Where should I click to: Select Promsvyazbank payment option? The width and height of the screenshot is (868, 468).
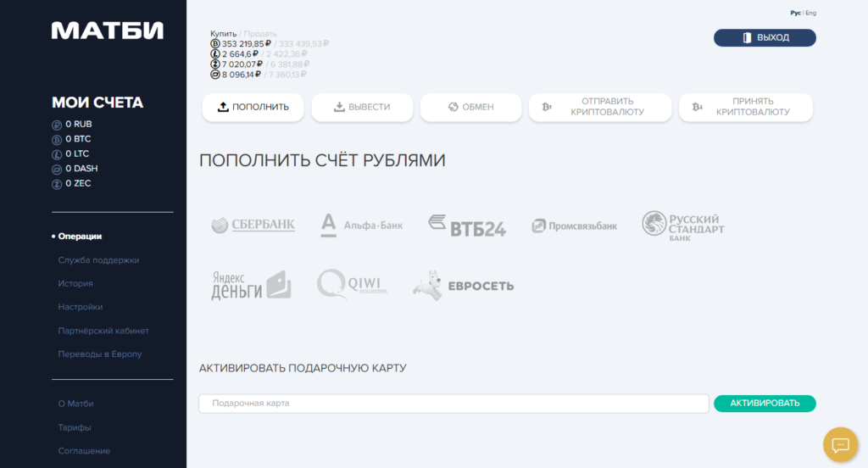[574, 226]
